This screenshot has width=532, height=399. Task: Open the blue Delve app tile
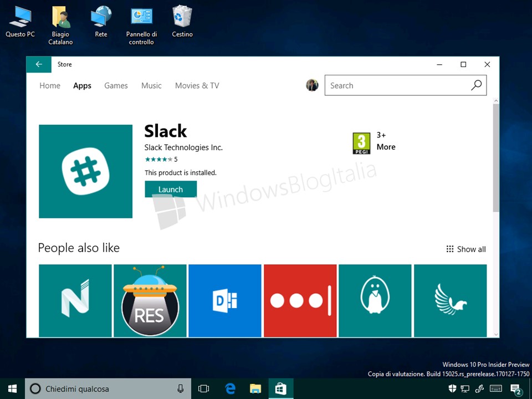coord(225,300)
